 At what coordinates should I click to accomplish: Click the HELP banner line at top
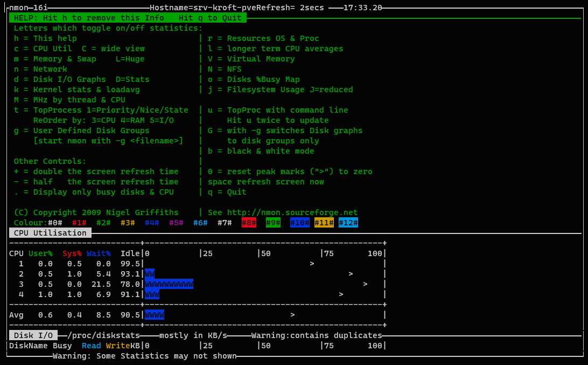[x=128, y=18]
